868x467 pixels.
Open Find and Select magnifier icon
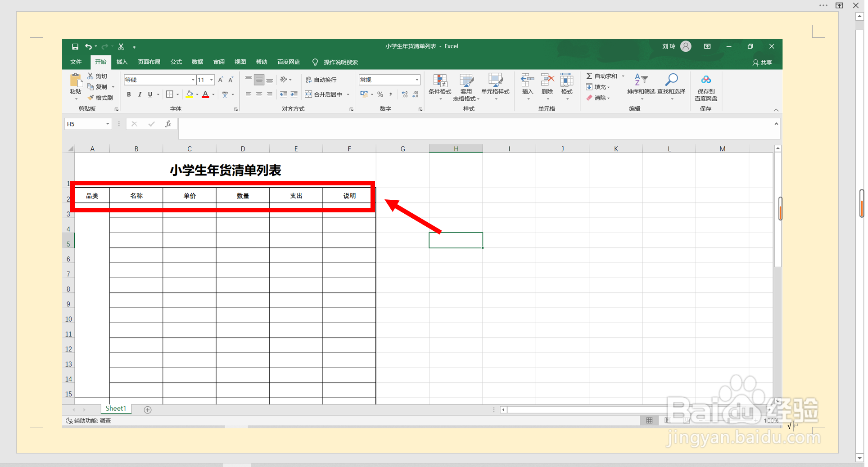point(671,80)
